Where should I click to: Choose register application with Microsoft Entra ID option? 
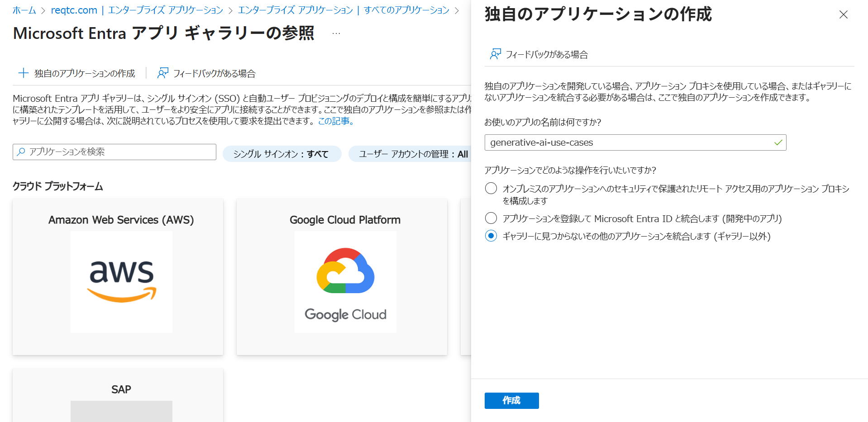tap(491, 218)
